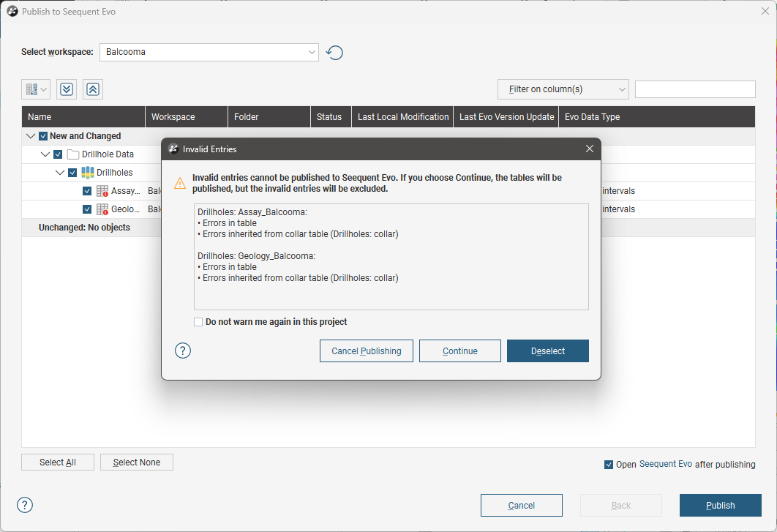Click the help icon at bottom-left of window
Viewport: 777px width, 532px height.
tap(25, 505)
